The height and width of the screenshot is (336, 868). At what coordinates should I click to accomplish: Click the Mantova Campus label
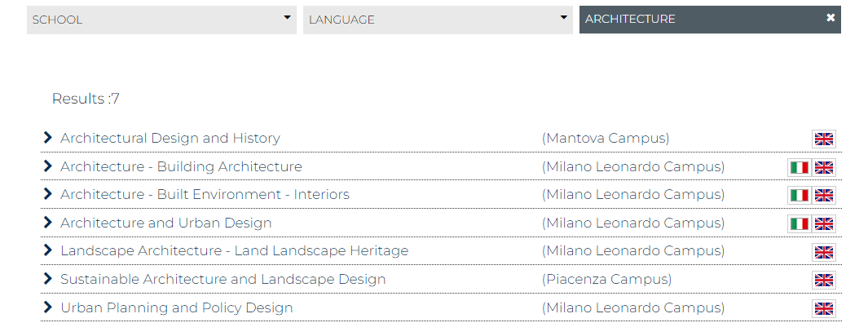[x=606, y=138]
